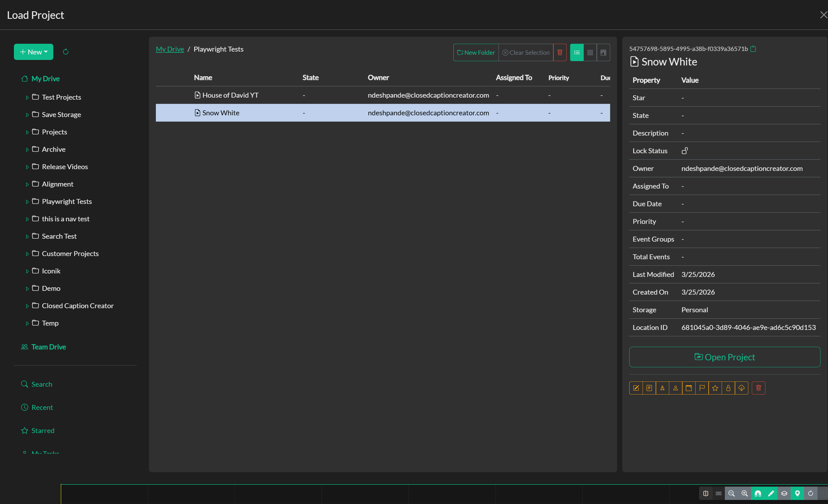The width and height of the screenshot is (828, 504).
Task: Open the New dropdown button
Action: [x=34, y=52]
